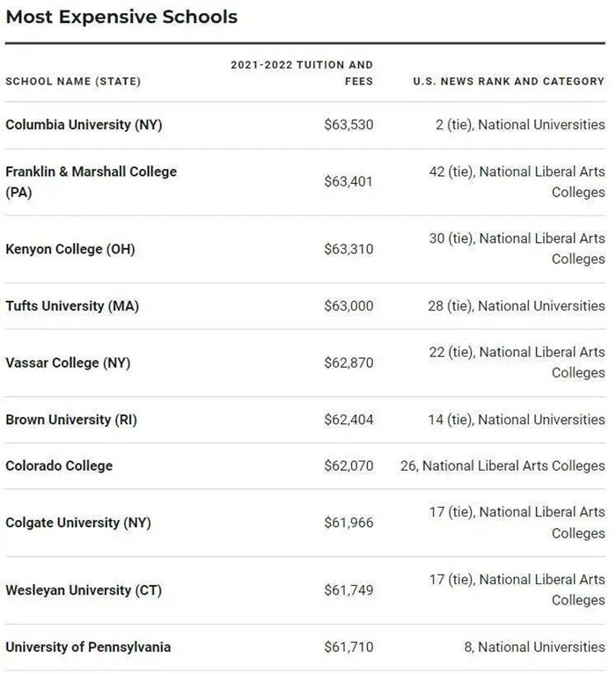The height and width of the screenshot is (674, 616).
Task: Click the 2021-2022 Tuition and Fees header
Action: pos(302,72)
